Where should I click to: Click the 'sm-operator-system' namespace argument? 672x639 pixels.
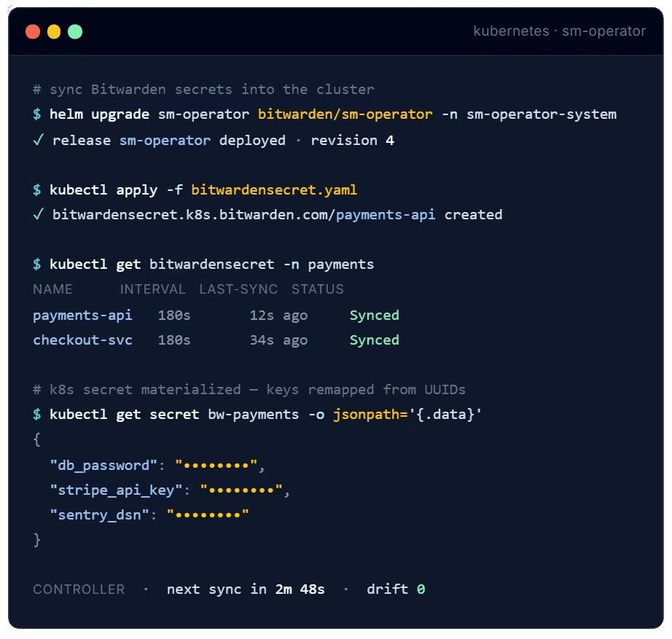click(542, 114)
